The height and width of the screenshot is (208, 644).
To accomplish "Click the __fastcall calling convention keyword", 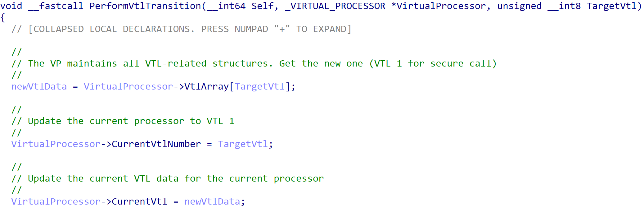I will 56,6.
